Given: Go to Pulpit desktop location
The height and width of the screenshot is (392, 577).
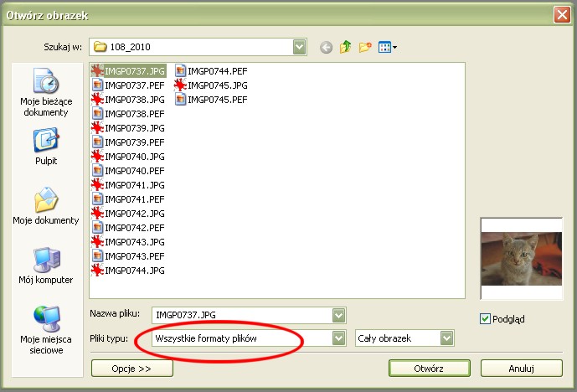Looking at the screenshot, I should pyautogui.click(x=45, y=148).
